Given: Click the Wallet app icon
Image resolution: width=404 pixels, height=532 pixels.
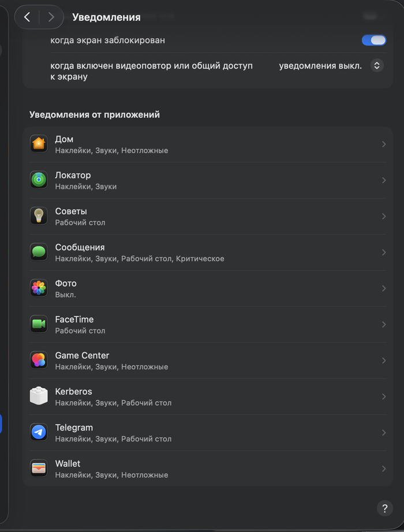Looking at the screenshot, I should (x=39, y=468).
